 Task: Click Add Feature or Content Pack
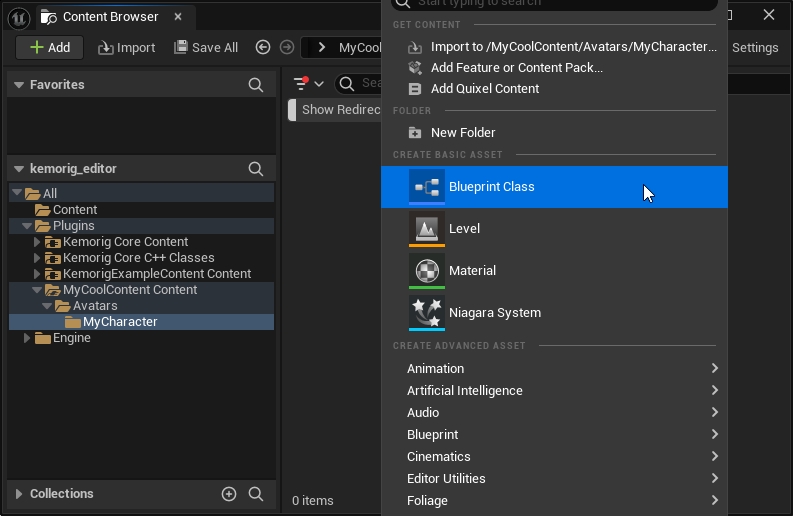(516, 68)
